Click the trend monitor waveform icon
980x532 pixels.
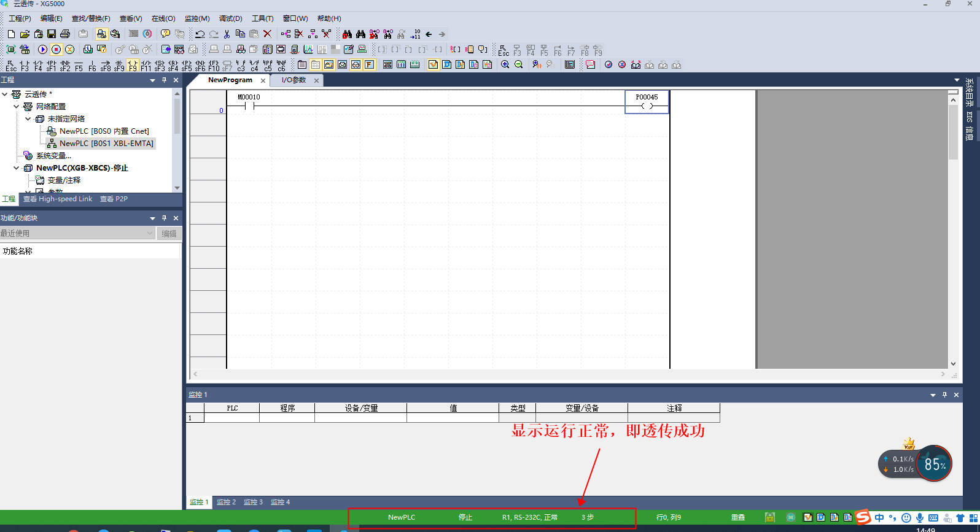point(308,50)
